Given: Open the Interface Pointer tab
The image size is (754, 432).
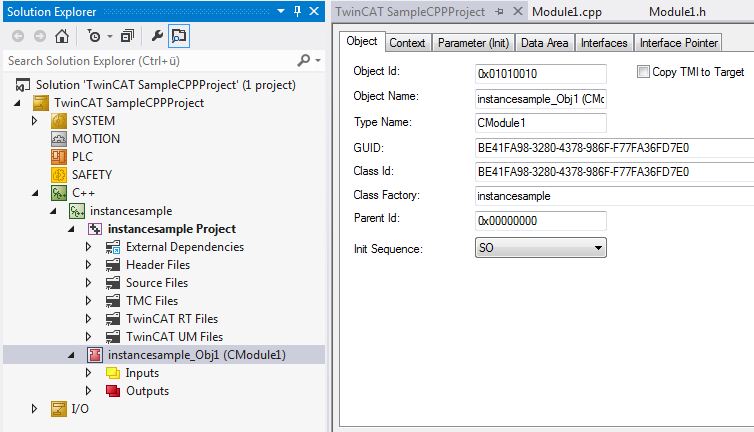Looking at the screenshot, I should tap(679, 43).
